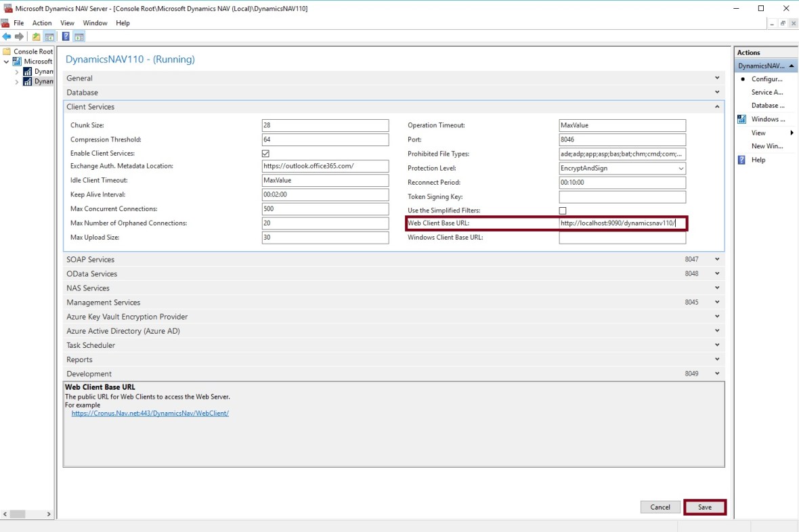Open the Window menu
Image resolution: width=799 pixels, height=532 pixels.
[x=95, y=23]
